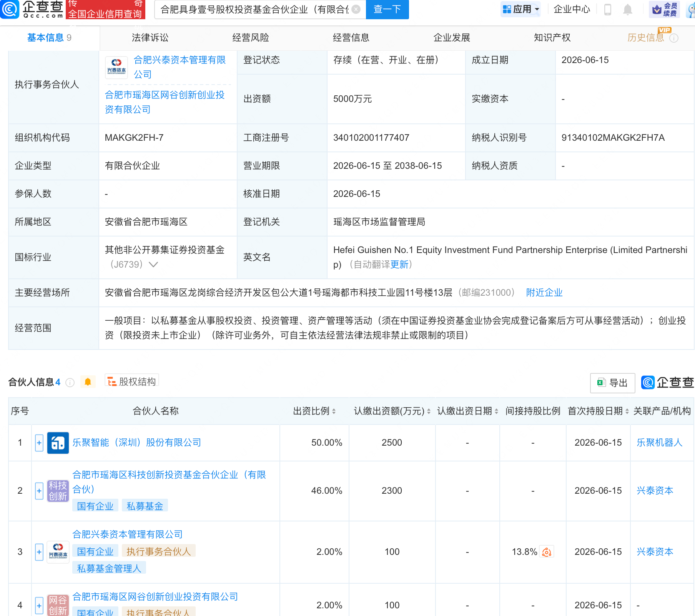
Task: Expand partner row 1 乐聚智能
Action: click(39, 443)
